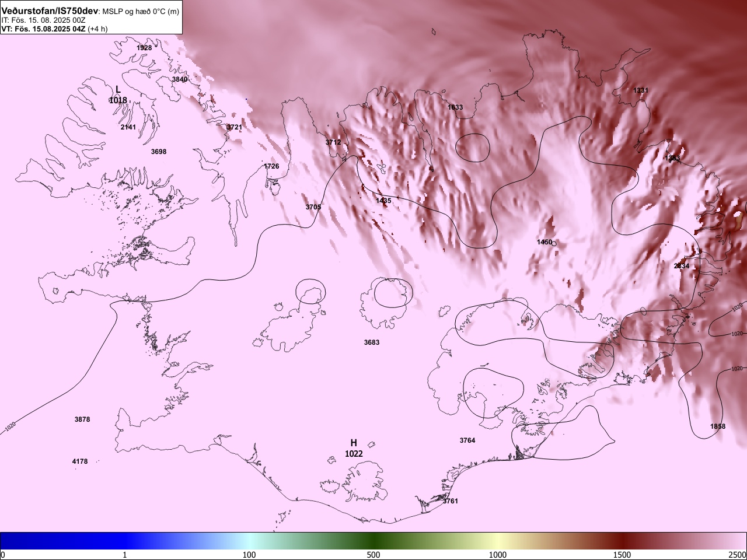The width and height of the screenshot is (747, 560).
Task: Click the 0 tick on the color scale
Action: click(3, 555)
